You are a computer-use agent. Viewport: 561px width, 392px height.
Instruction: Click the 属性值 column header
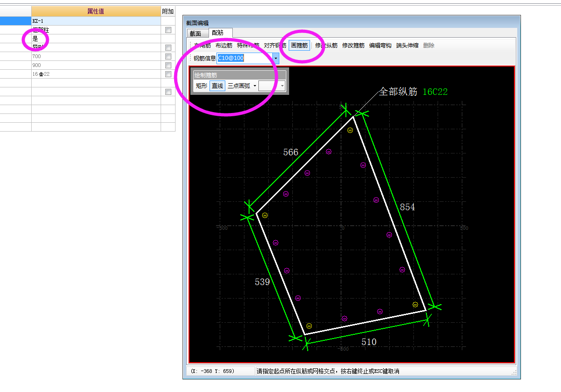[x=96, y=11]
